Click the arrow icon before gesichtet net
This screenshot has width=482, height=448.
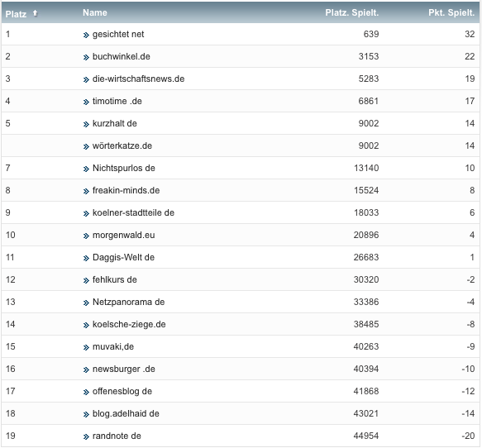tap(86, 35)
